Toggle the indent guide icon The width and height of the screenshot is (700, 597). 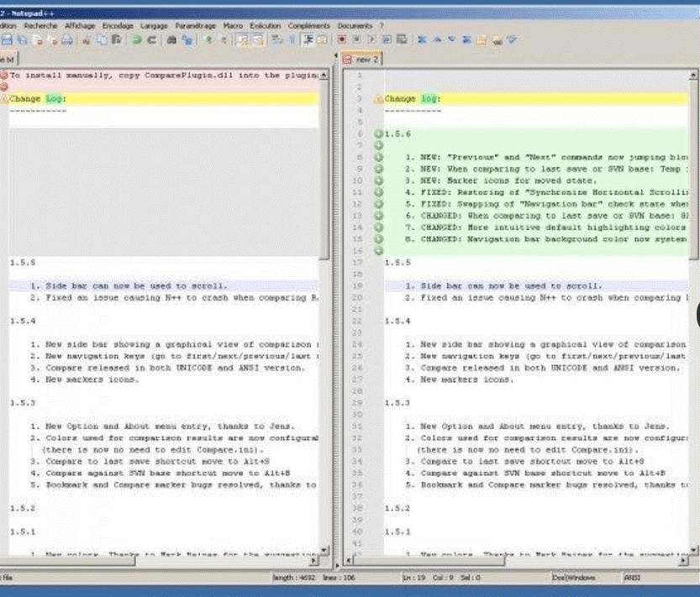click(x=308, y=40)
